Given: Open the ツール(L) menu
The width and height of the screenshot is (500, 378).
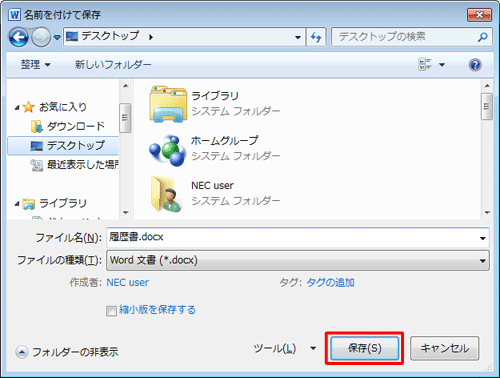Looking at the screenshot, I should tap(284, 349).
